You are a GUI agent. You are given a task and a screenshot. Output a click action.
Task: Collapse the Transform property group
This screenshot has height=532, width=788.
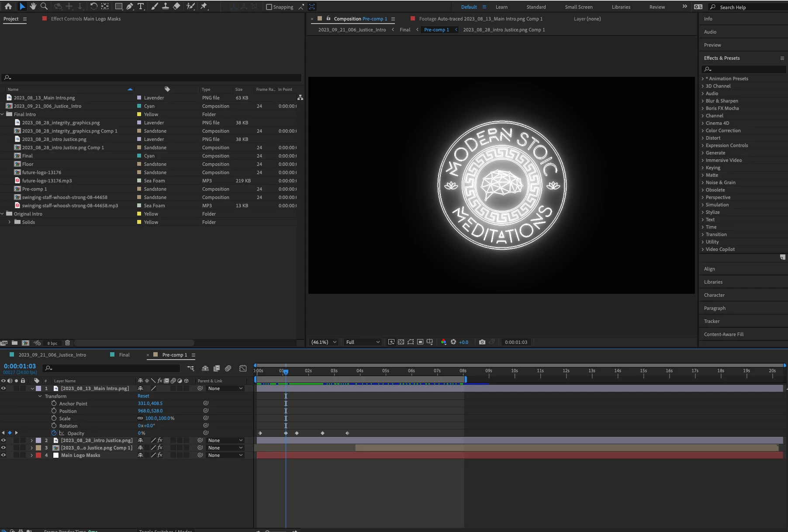[40, 396]
